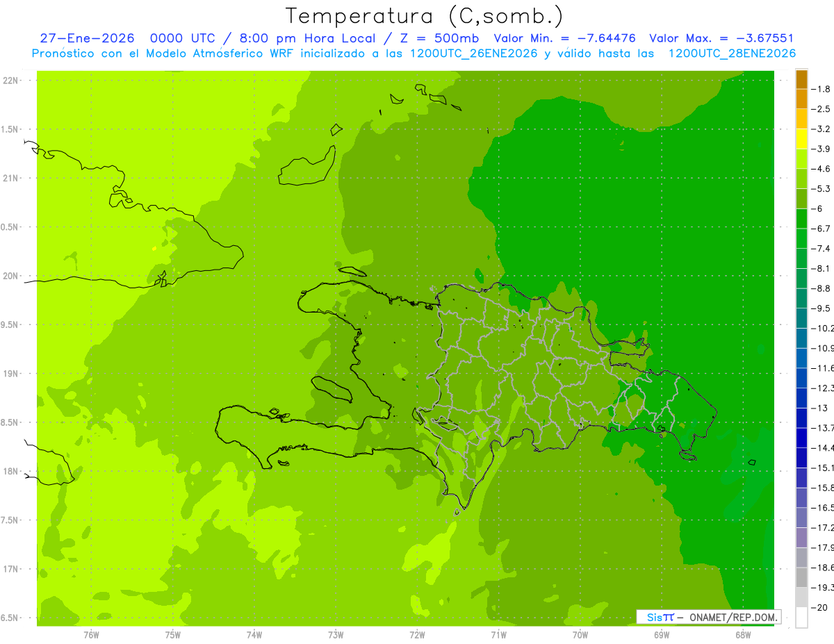The width and height of the screenshot is (834, 644).
Task: Click the -20 colorbar label
Action: point(820,607)
